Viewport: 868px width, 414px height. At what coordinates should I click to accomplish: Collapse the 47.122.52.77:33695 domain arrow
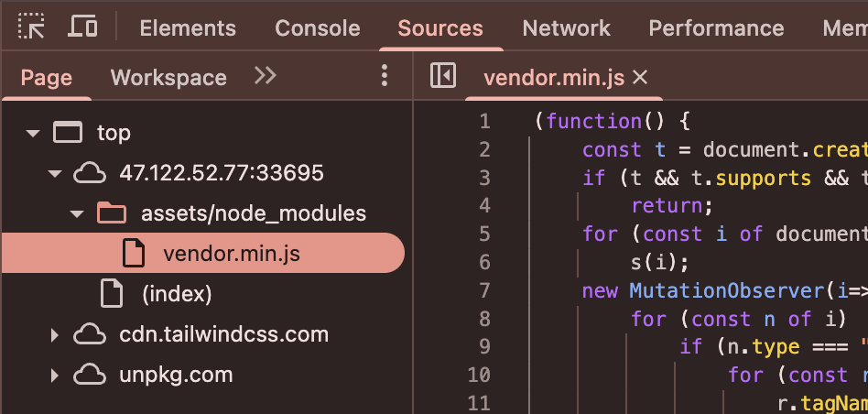point(55,173)
